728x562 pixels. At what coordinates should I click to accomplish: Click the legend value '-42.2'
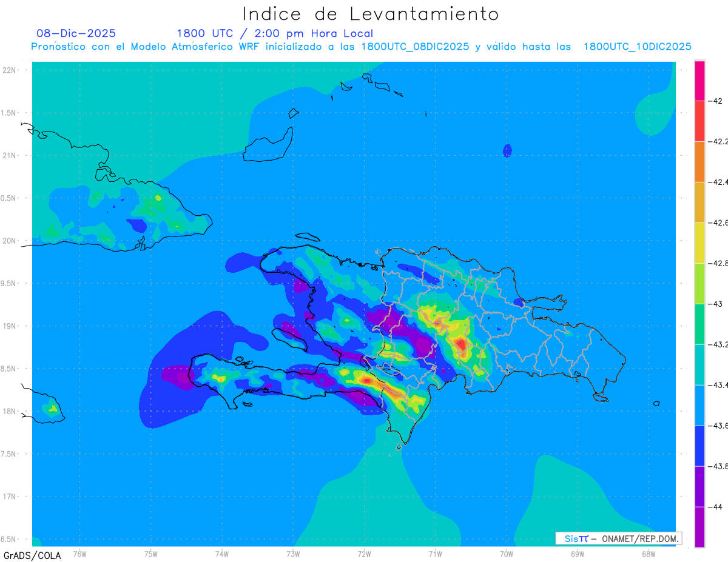(x=719, y=141)
